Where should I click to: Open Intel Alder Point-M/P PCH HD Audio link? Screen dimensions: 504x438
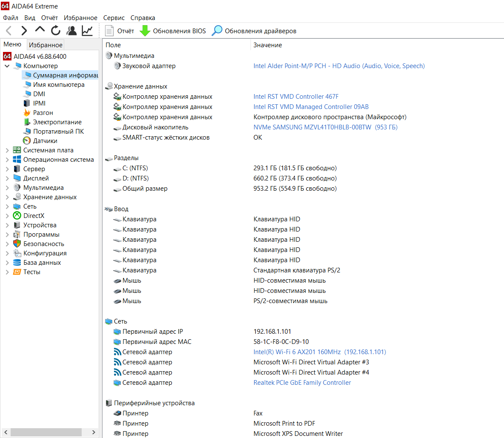click(339, 66)
